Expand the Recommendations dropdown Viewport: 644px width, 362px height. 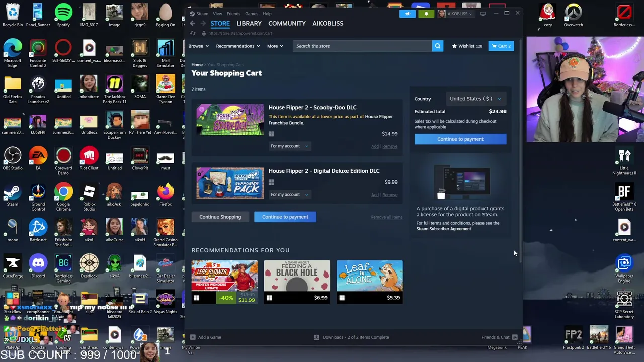pyautogui.click(x=237, y=46)
